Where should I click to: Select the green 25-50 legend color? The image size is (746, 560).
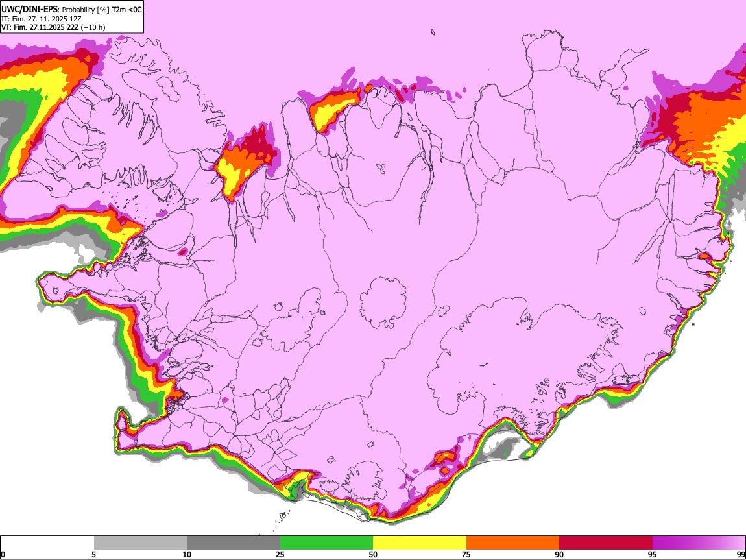click(326, 542)
